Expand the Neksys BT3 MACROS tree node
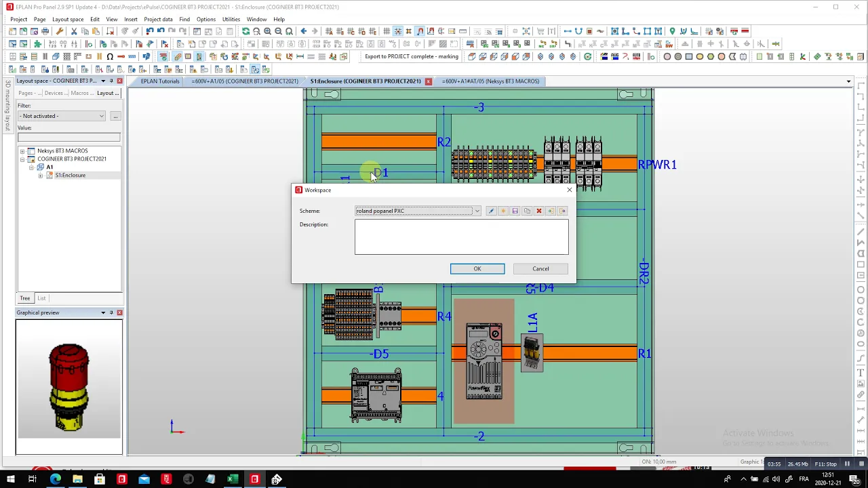The width and height of the screenshot is (868, 488). coord(22,150)
